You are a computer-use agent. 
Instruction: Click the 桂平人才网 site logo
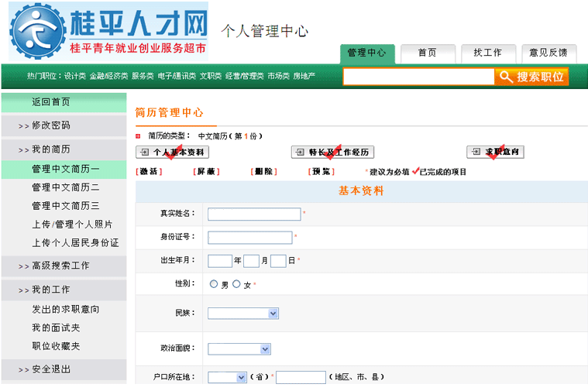pos(108,32)
